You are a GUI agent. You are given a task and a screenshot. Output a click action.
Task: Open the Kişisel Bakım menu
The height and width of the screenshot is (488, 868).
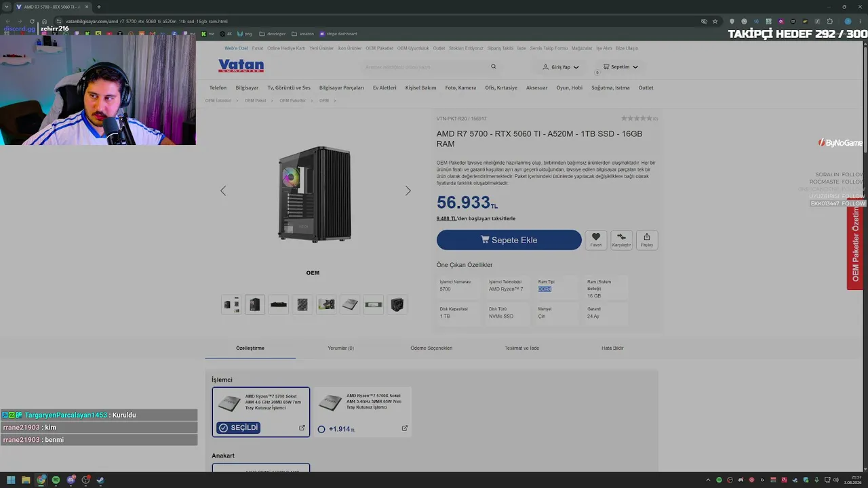(x=421, y=87)
